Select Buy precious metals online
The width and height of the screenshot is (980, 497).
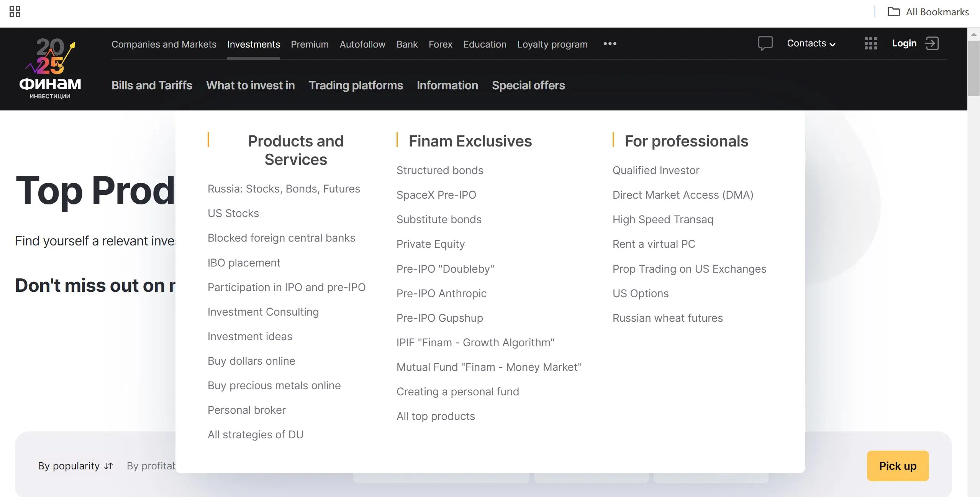[x=274, y=385]
